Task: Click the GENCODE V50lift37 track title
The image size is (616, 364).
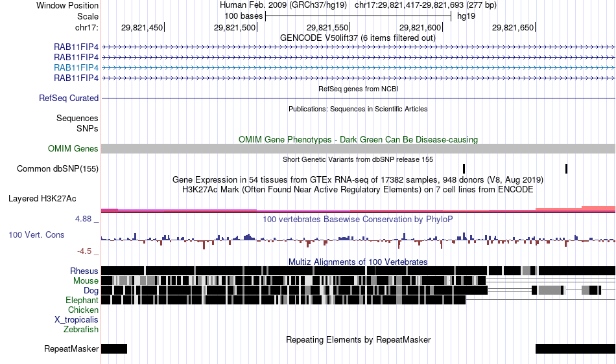Action: (x=358, y=38)
